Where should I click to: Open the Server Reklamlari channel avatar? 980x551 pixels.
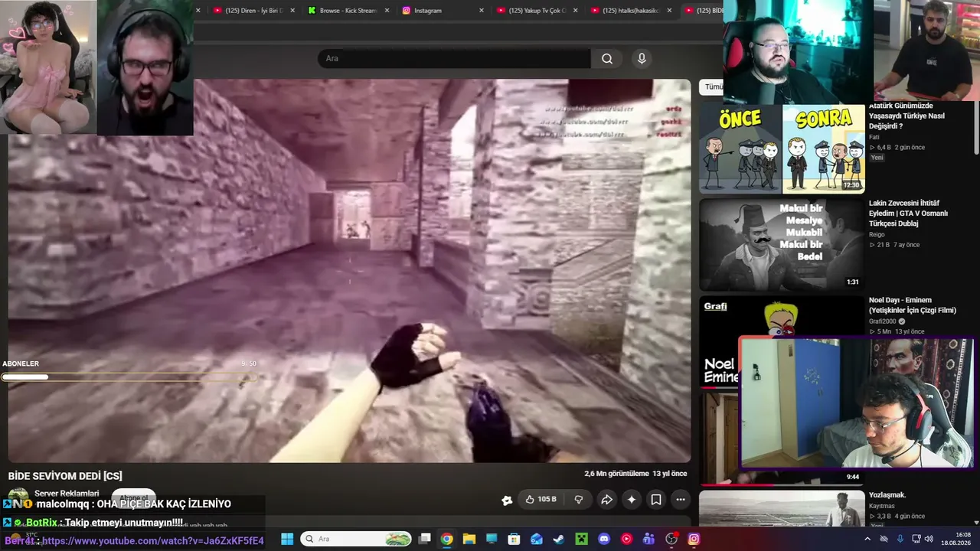[x=18, y=498]
